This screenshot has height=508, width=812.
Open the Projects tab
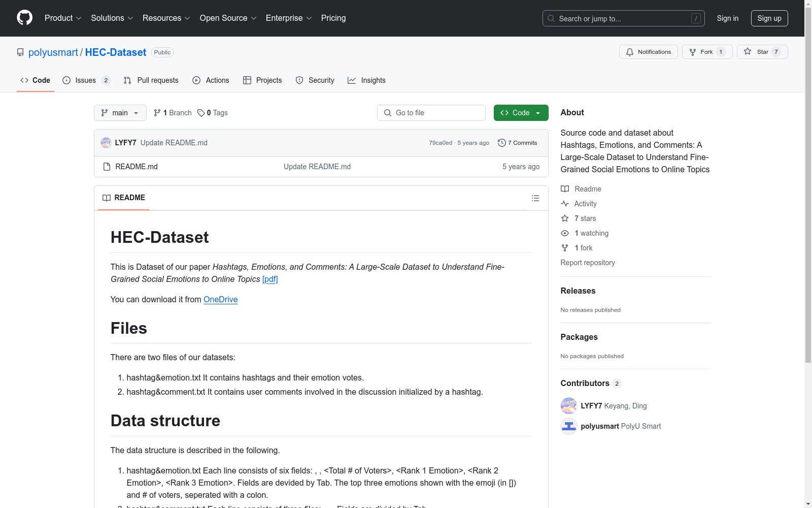262,80
